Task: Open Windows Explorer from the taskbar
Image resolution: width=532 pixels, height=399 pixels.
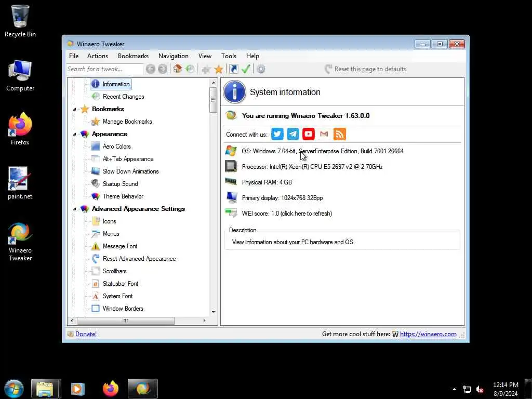Action: coord(46,389)
